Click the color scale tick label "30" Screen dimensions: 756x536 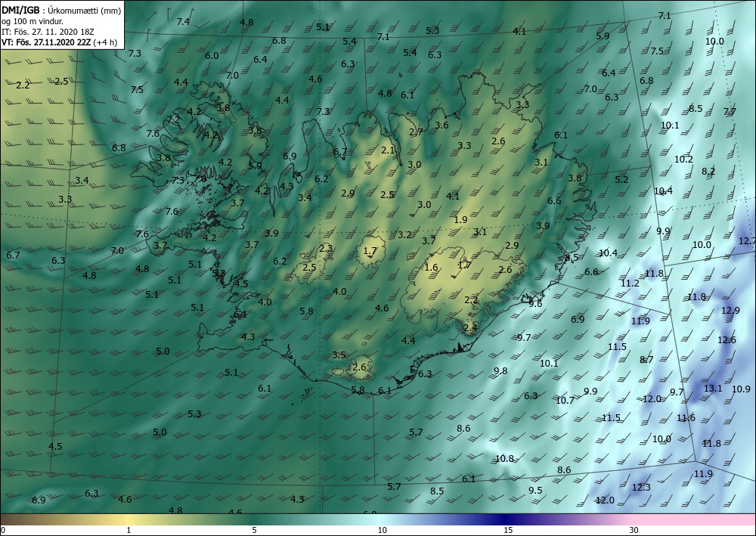pos(634,530)
